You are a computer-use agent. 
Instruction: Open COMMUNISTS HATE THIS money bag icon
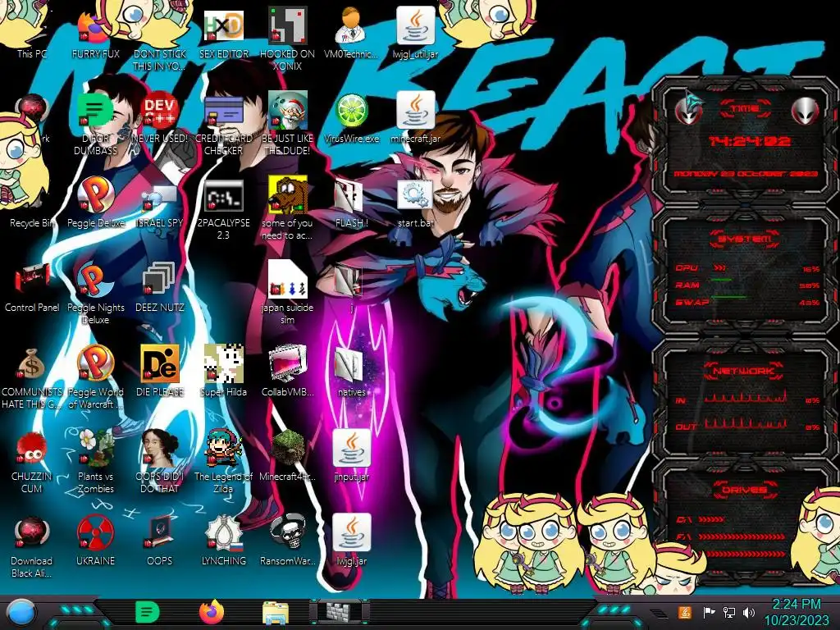[x=31, y=364]
